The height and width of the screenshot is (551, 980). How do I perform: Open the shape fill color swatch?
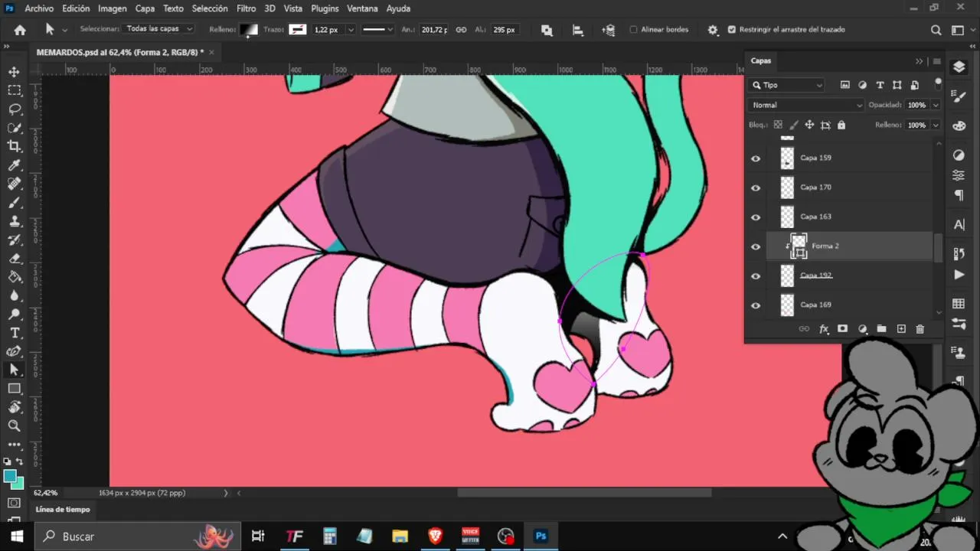coord(249,30)
